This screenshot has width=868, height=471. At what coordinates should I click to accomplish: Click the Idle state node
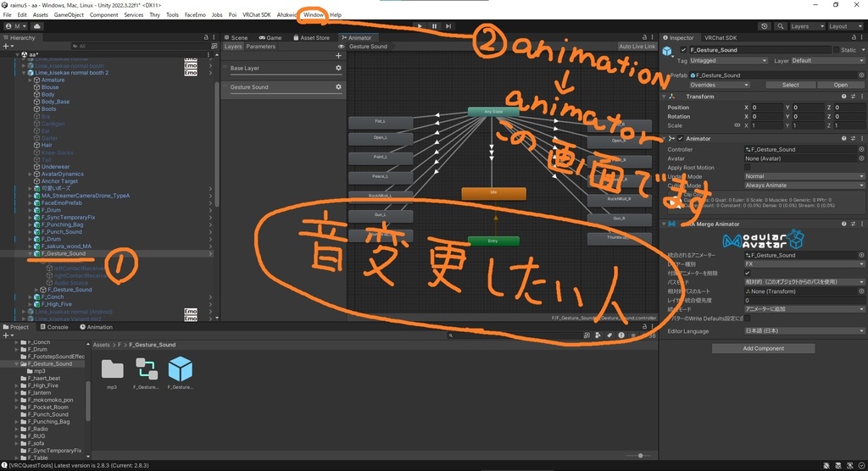493,193
